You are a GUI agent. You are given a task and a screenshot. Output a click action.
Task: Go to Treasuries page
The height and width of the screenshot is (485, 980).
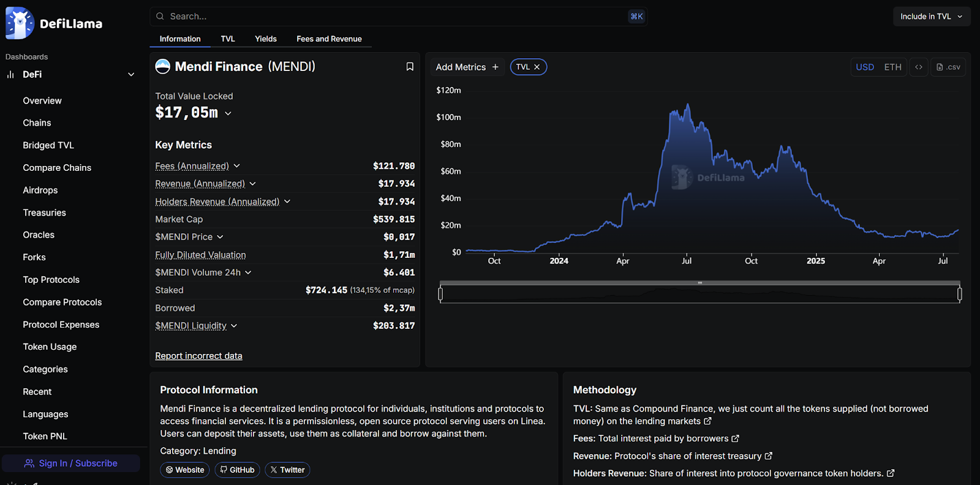click(x=44, y=212)
